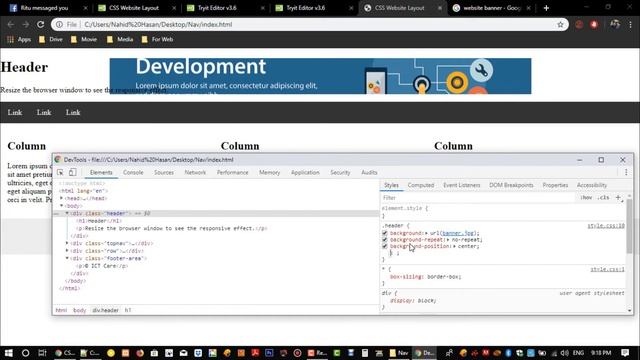Click the browser forward arrow
The height and width of the screenshot is (360, 640).
point(26,24)
